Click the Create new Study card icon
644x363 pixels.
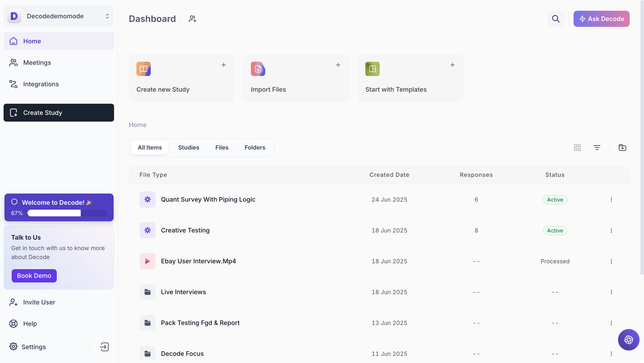click(x=144, y=69)
